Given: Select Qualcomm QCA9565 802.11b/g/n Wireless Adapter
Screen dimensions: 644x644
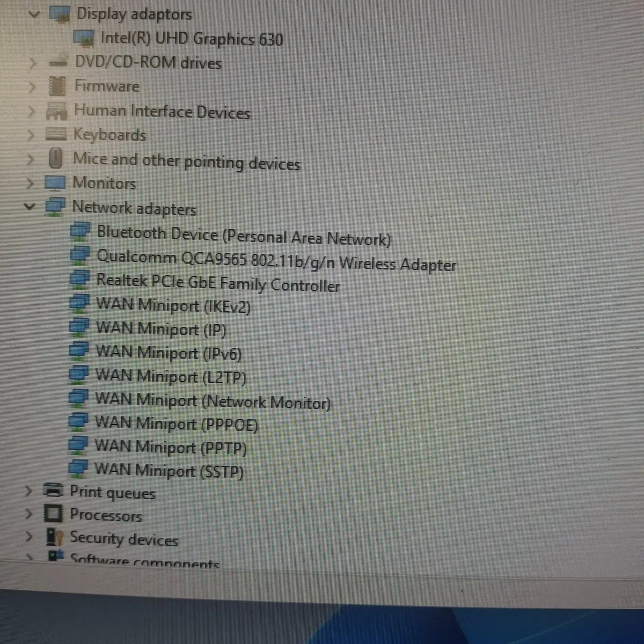Looking at the screenshot, I should (276, 260).
